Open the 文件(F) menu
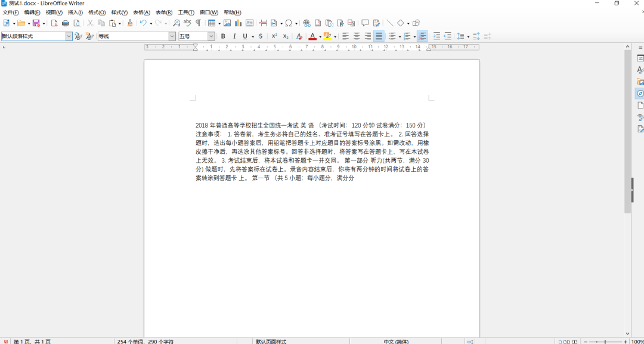 11,13
